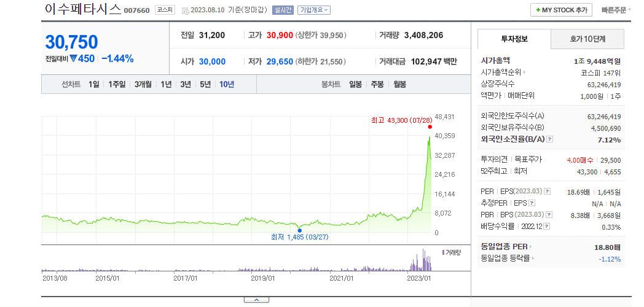Click the blue down-triangle price change icon
The height and width of the screenshot is (307, 644).
74,59
